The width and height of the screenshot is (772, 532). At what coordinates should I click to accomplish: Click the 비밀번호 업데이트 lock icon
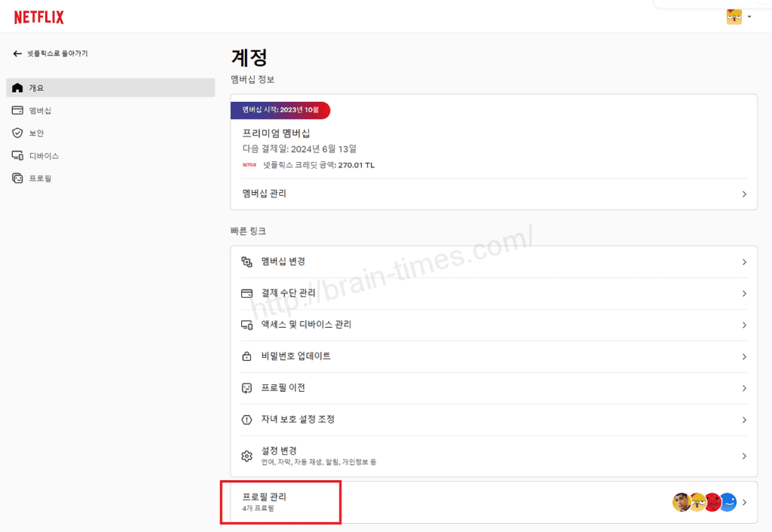pyautogui.click(x=246, y=356)
